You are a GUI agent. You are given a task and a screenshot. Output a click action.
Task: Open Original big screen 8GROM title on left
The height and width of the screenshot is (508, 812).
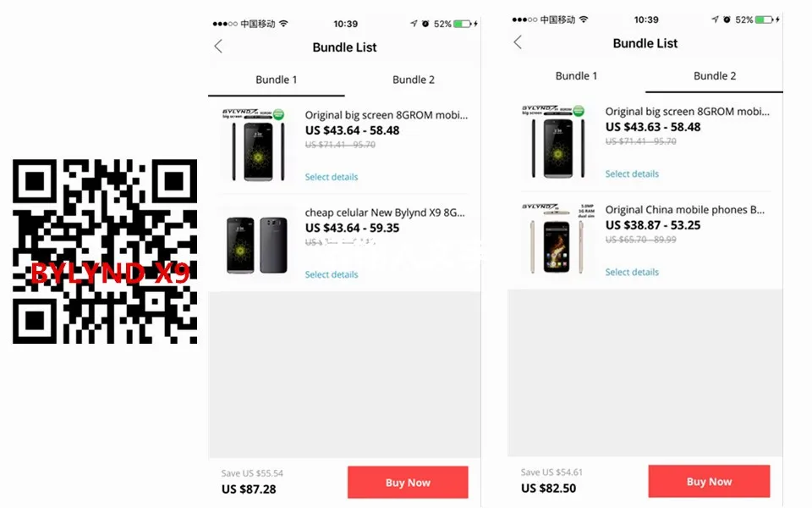click(387, 115)
